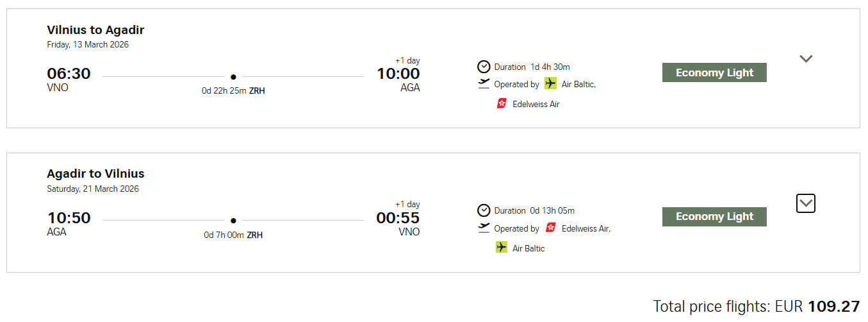Click the Agadir to Vilnius heading
The width and height of the screenshot is (868, 322).
[x=95, y=173]
